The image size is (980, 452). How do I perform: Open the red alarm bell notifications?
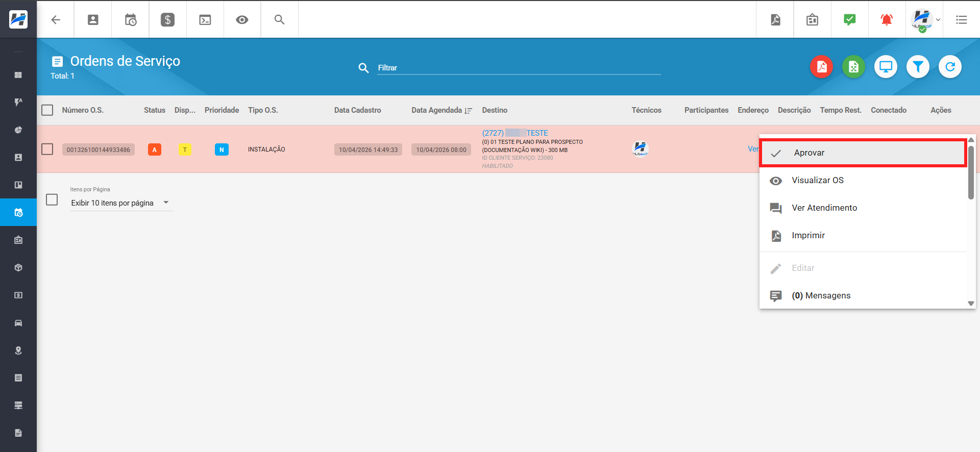click(887, 19)
